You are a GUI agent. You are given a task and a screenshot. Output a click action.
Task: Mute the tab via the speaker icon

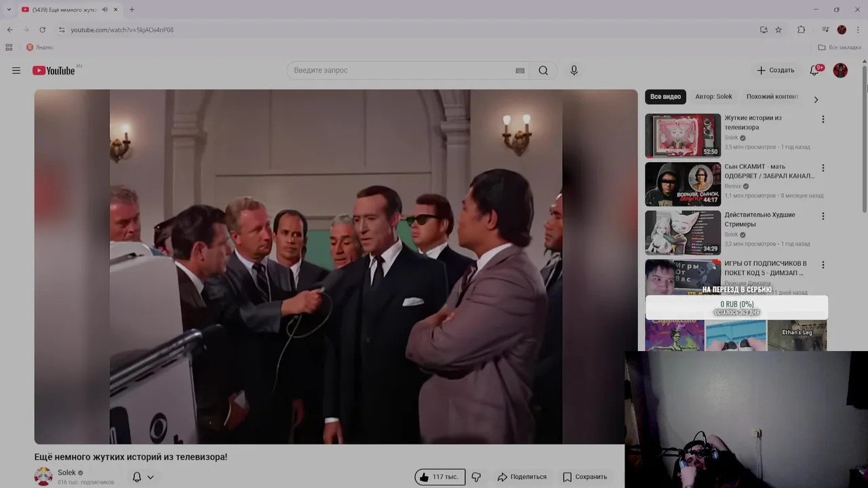click(x=104, y=9)
